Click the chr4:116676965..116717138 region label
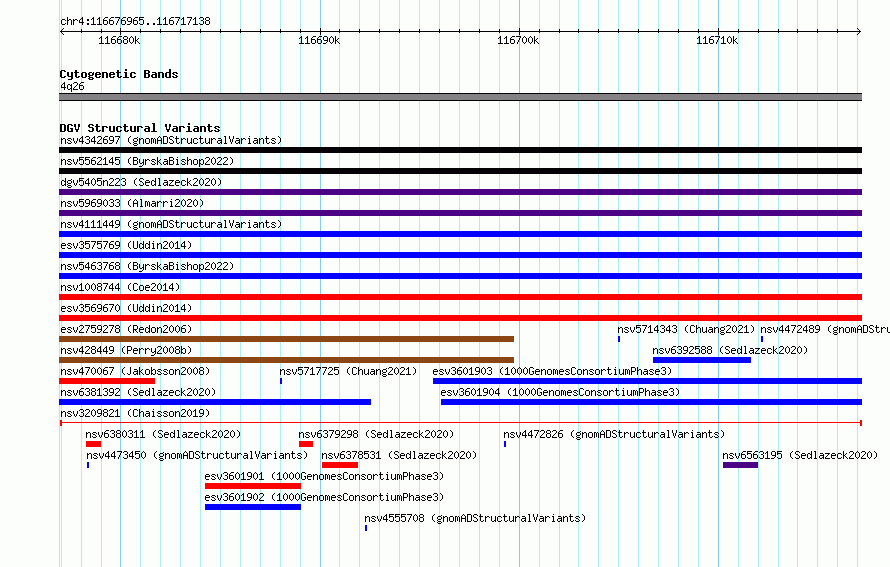Image resolution: width=890 pixels, height=567 pixels. pyautogui.click(x=135, y=21)
